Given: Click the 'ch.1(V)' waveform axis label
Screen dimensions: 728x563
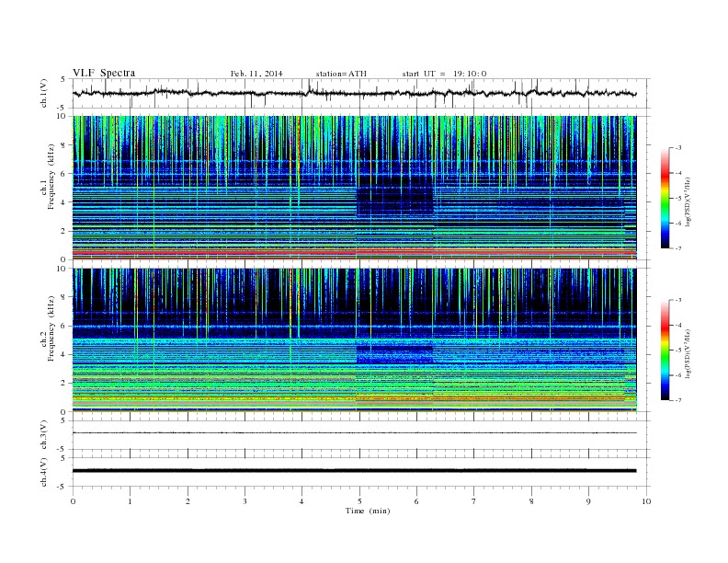Looking at the screenshot, I should point(44,93).
